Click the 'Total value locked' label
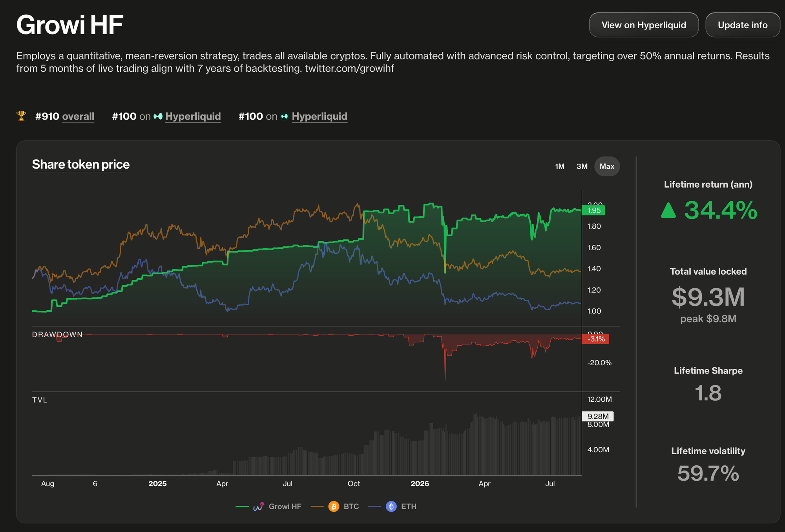The image size is (785, 532). coord(708,271)
